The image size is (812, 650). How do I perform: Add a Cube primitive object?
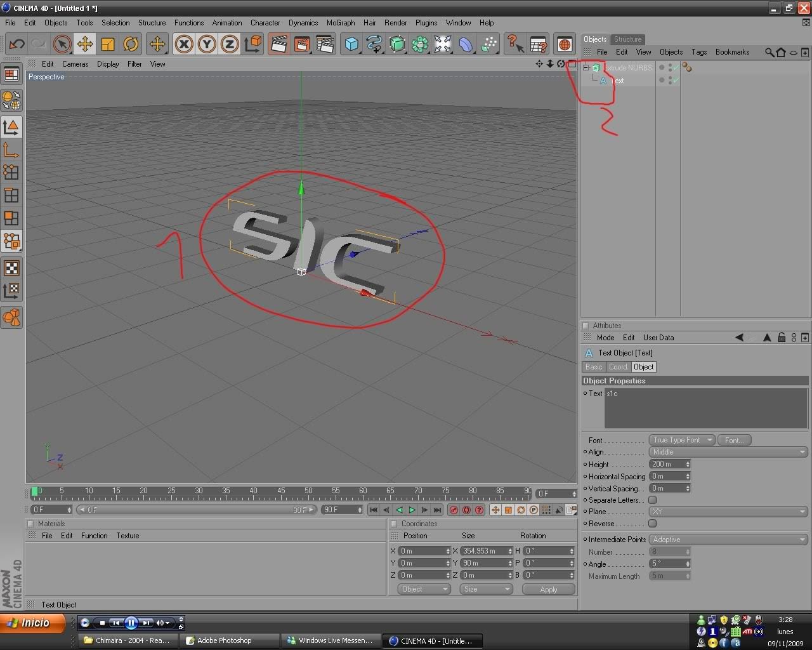tap(351, 44)
